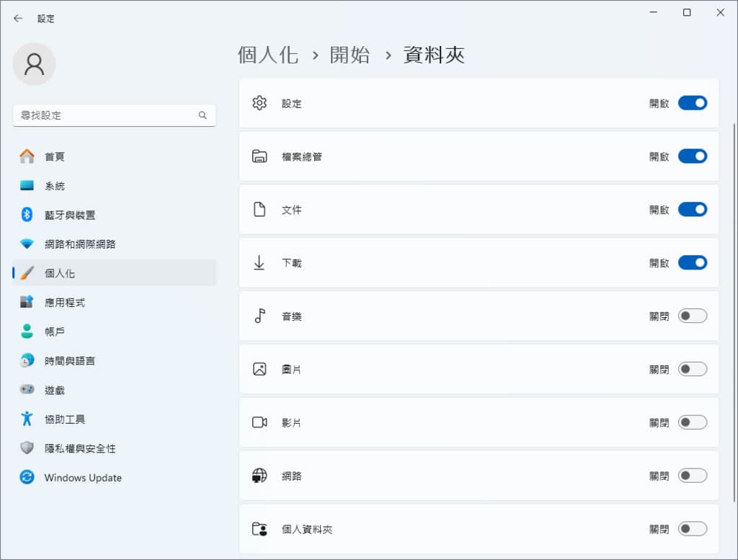Image resolution: width=738 pixels, height=560 pixels.
Task: Disable the 文件 toggle switch
Action: [693, 210]
